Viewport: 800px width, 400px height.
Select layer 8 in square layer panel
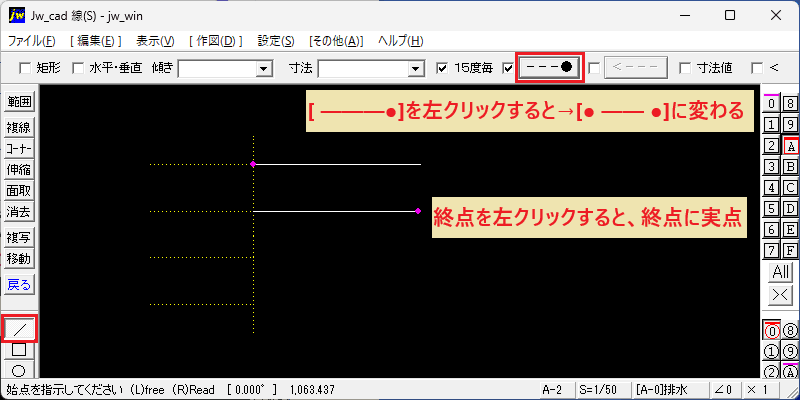(790, 104)
